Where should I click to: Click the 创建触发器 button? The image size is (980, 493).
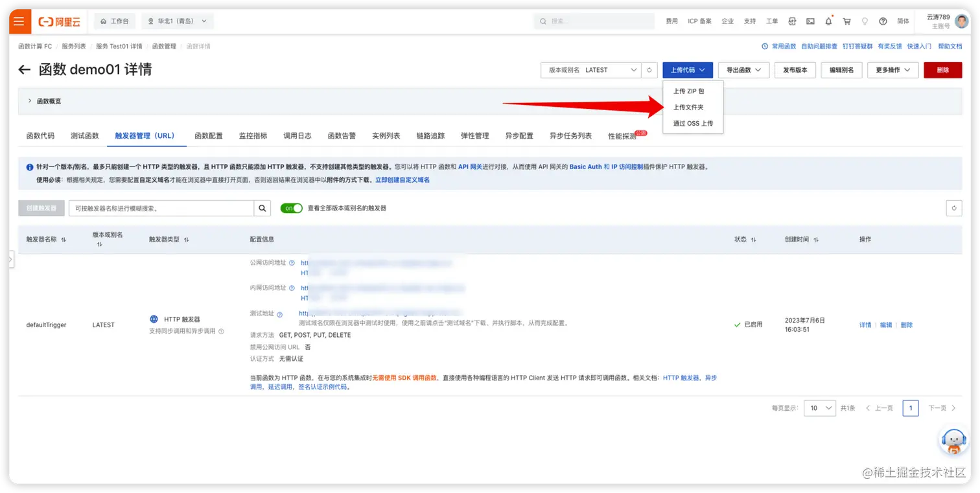pyautogui.click(x=41, y=208)
